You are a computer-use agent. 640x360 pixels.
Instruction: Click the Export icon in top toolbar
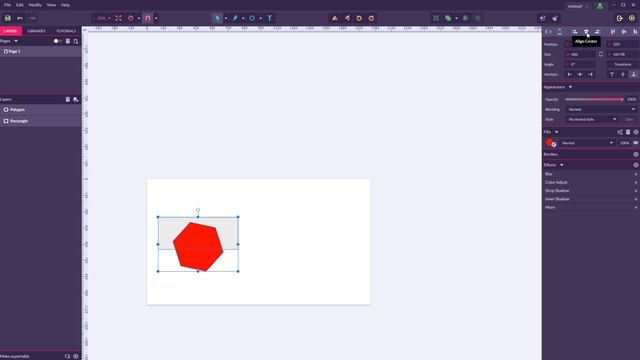point(620,18)
